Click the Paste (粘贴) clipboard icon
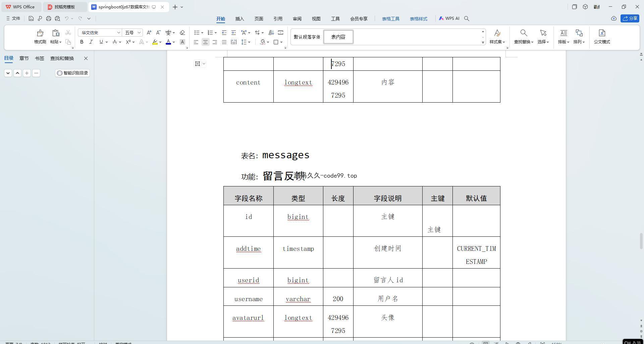 coord(56,33)
